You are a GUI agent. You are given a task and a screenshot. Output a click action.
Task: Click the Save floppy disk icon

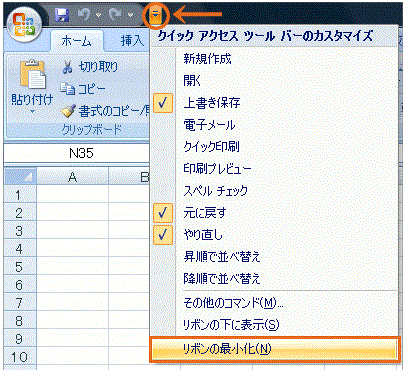(x=62, y=15)
